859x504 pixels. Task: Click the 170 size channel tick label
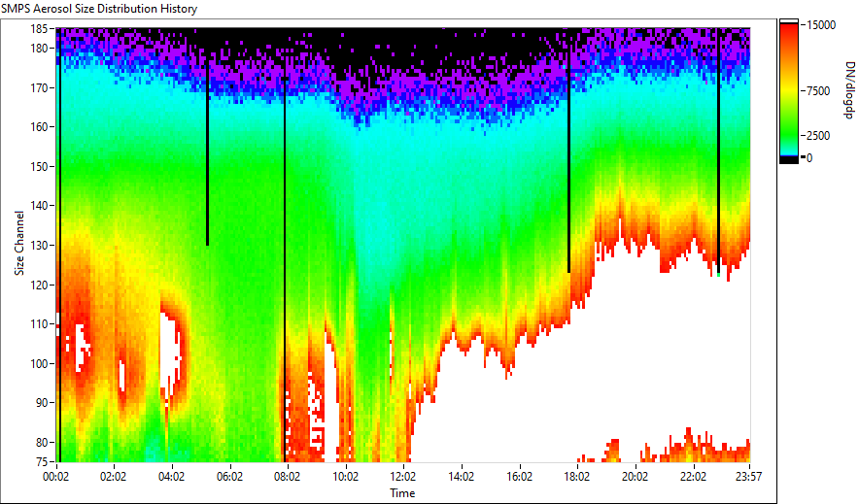[40, 87]
